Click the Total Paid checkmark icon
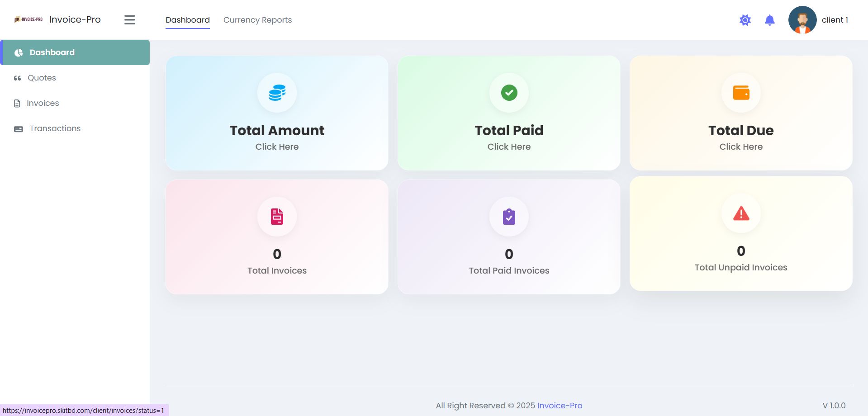Screen dimensions: 868x416 (x=509, y=93)
